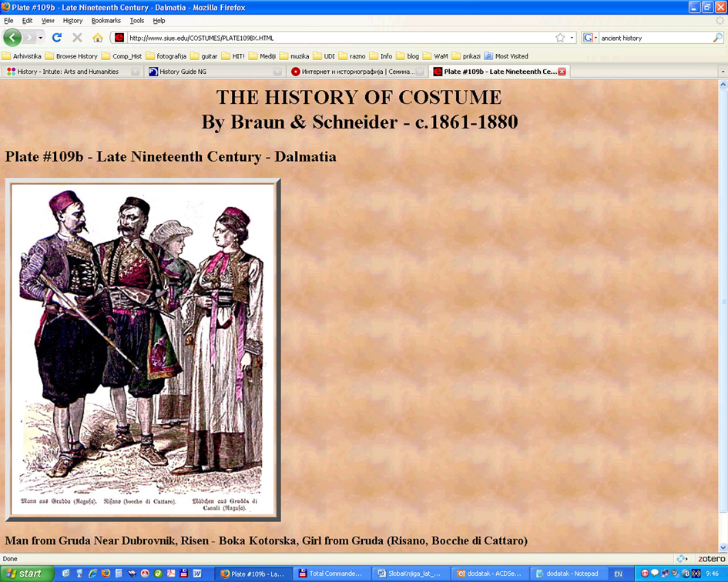This screenshot has height=582, width=728.
Task: Click the Windows start button
Action: point(27,574)
